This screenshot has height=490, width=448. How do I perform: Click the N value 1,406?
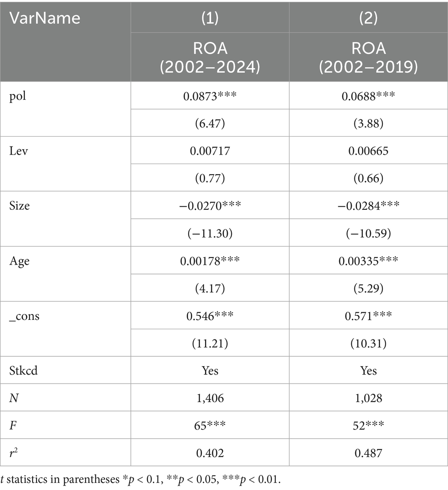tap(210, 398)
